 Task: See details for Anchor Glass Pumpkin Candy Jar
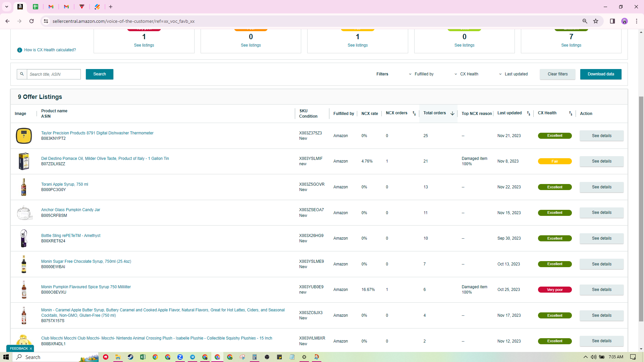pos(601,213)
